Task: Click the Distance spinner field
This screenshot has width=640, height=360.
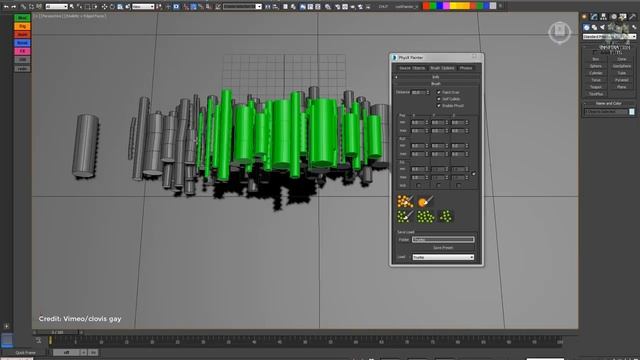Action: pyautogui.click(x=419, y=92)
